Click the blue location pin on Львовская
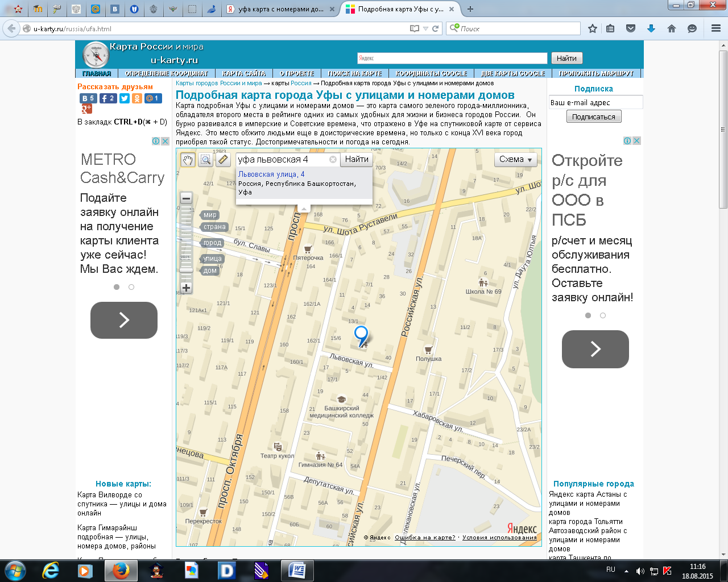Viewport: 728px width, 582px height. click(x=361, y=335)
